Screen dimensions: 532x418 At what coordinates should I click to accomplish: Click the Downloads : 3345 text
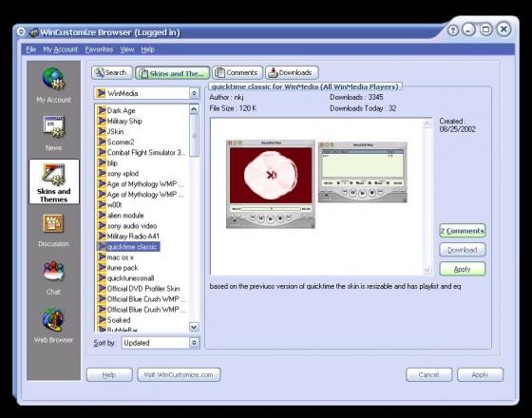click(356, 97)
